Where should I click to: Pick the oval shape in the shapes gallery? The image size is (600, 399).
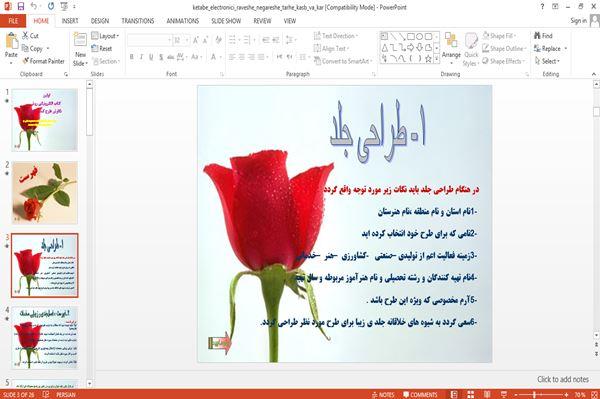point(419,37)
